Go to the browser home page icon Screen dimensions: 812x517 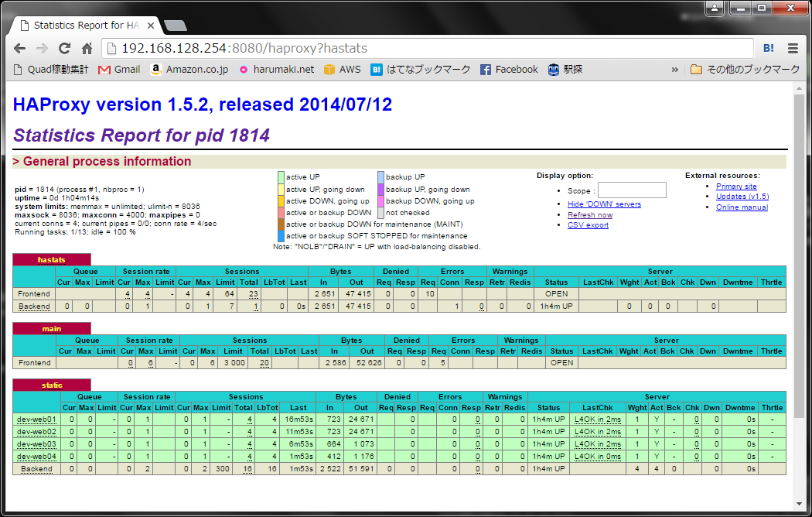[x=87, y=48]
